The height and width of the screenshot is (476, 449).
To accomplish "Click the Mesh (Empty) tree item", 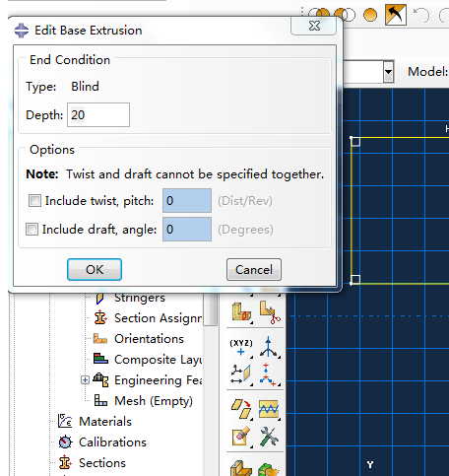I will (x=154, y=401).
